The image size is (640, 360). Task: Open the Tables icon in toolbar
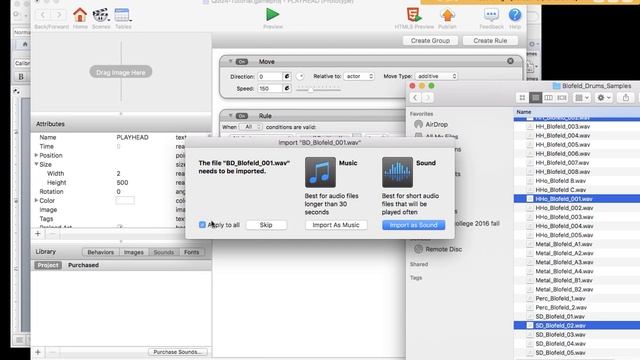122,16
